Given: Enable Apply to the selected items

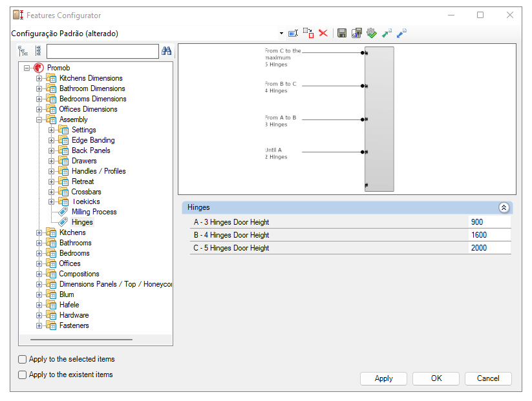Looking at the screenshot, I should click(x=22, y=359).
